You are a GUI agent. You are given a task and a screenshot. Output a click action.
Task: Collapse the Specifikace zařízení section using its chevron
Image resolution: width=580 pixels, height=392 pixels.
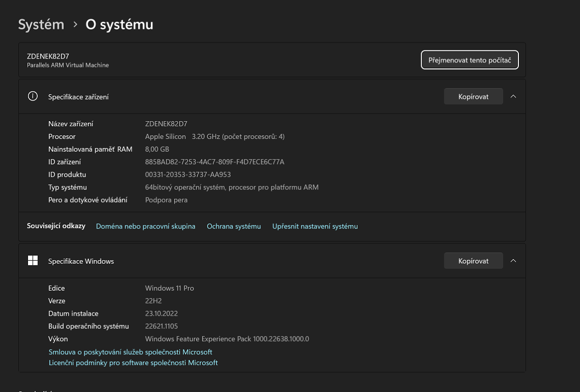513,96
